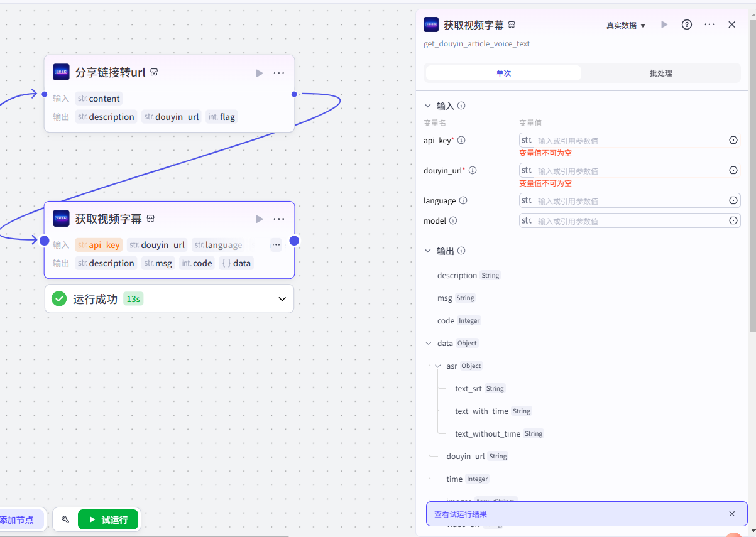Dismiss the 查看试运行结果 notification banner
The height and width of the screenshot is (537, 756).
tap(731, 514)
